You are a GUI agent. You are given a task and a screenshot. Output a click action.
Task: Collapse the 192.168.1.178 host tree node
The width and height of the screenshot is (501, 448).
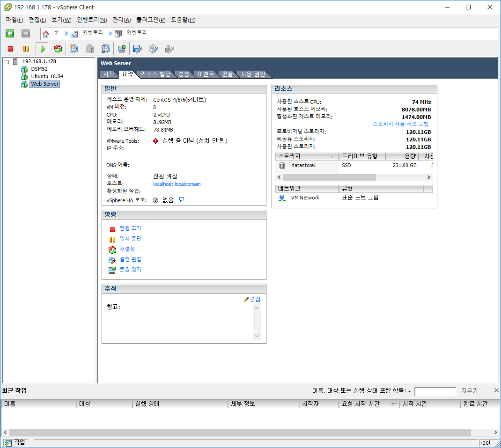click(7, 62)
